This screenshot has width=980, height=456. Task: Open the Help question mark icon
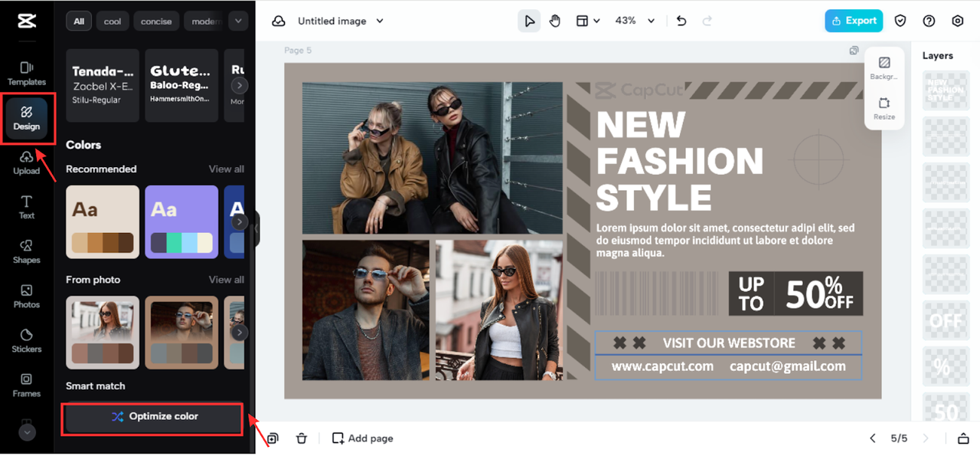(x=929, y=21)
